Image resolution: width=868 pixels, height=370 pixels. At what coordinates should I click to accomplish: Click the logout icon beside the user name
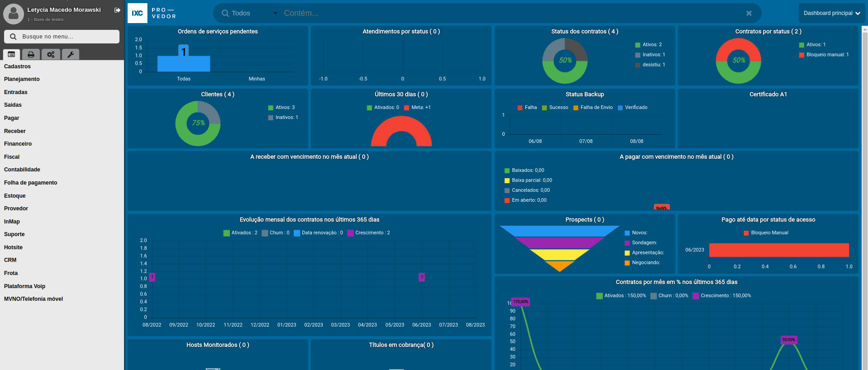click(x=117, y=10)
